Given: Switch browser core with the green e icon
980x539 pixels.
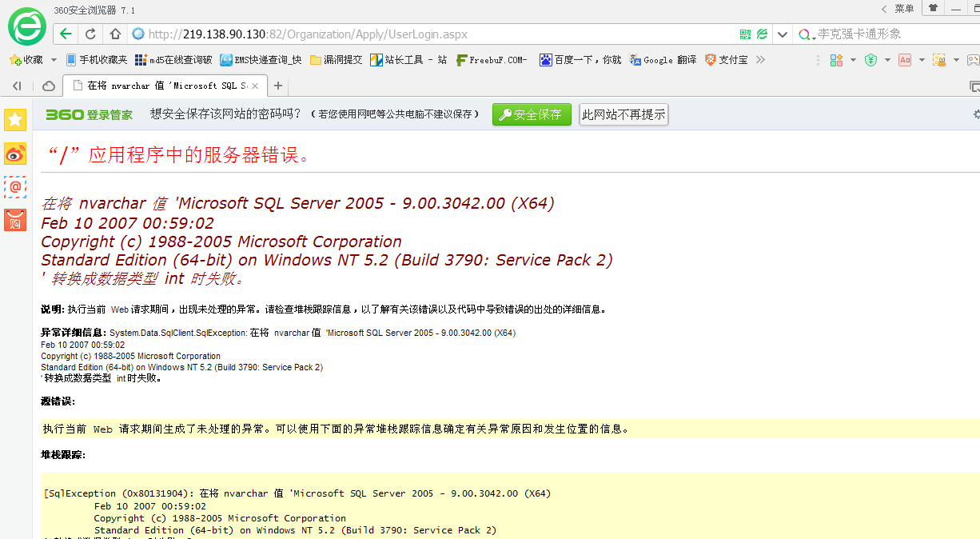Looking at the screenshot, I should (763, 34).
